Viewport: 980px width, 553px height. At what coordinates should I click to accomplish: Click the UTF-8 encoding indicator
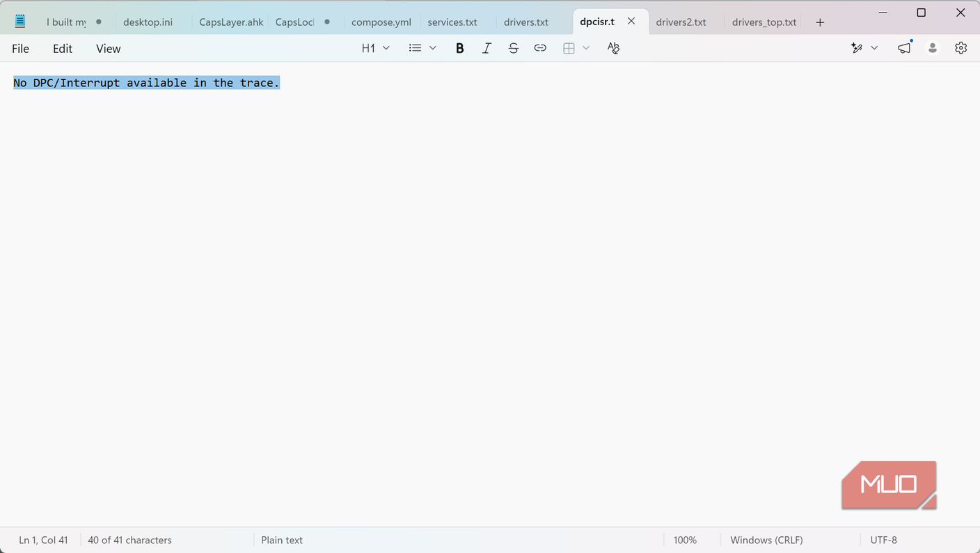883,540
